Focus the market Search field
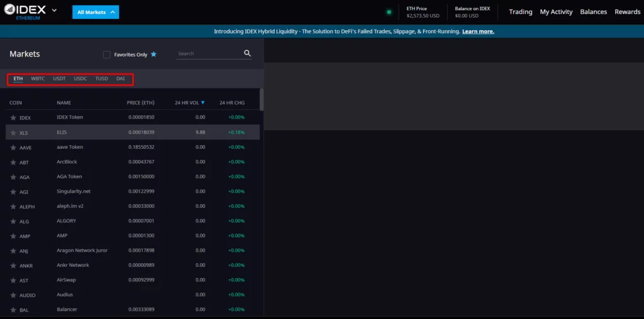This screenshot has width=644, height=319. [x=206, y=54]
